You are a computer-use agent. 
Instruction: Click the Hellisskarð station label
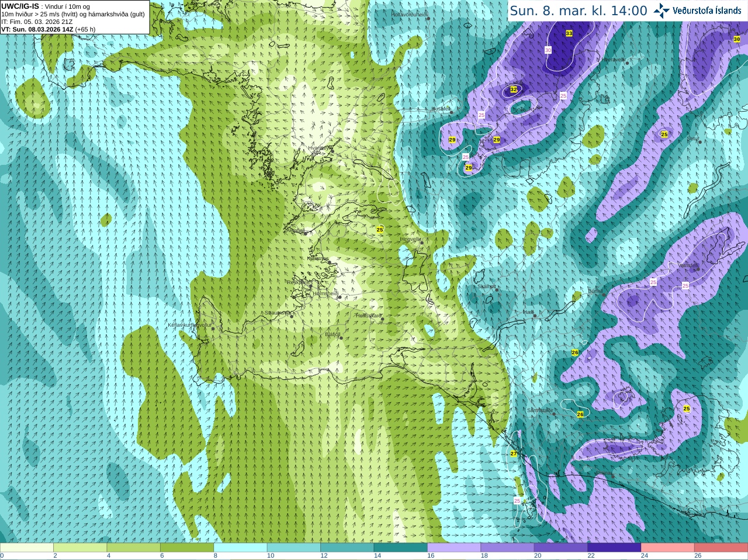[369, 316]
